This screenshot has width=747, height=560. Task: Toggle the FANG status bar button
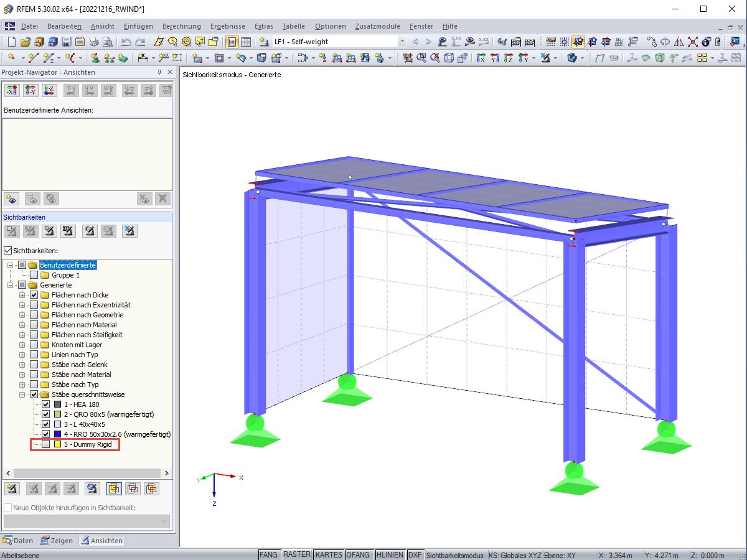click(x=269, y=555)
